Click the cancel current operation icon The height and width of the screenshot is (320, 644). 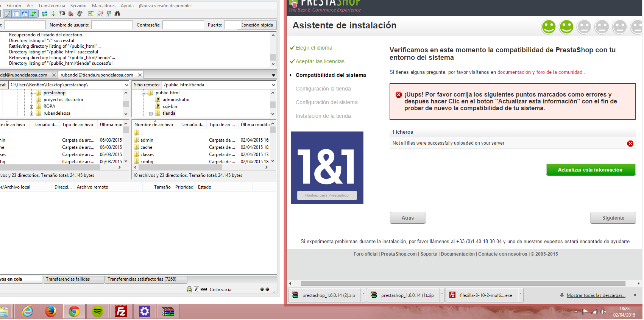62,14
